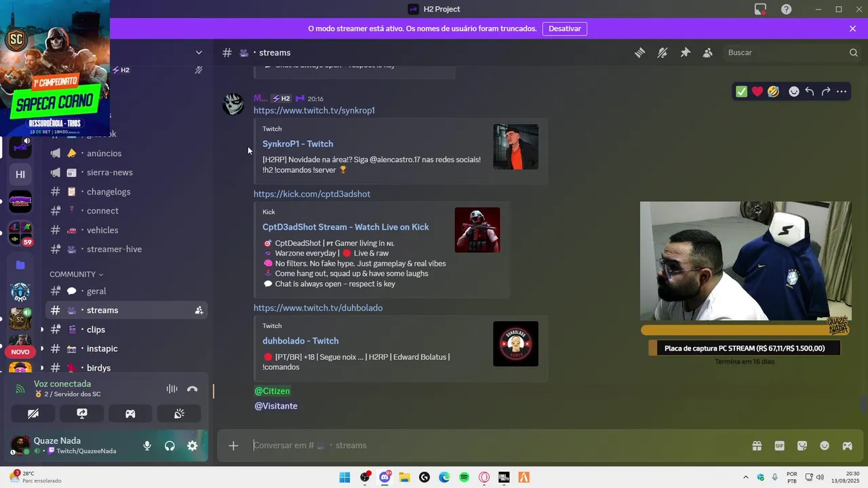Open the soundboard

(x=179, y=413)
